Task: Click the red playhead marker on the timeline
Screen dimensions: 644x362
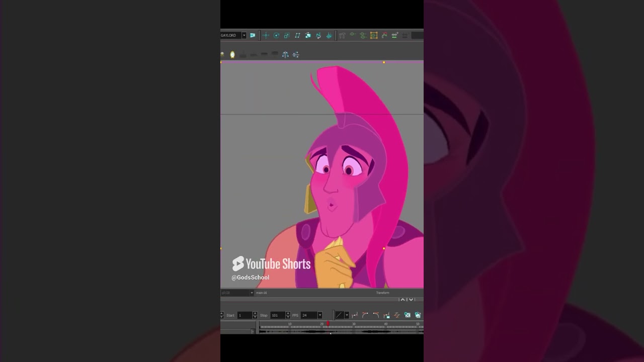Action: [x=328, y=324]
